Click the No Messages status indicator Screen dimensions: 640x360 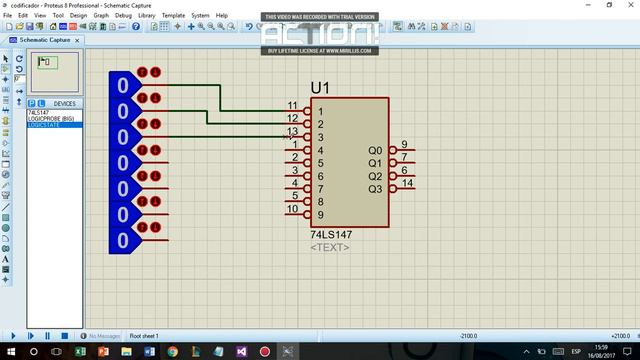coord(100,336)
